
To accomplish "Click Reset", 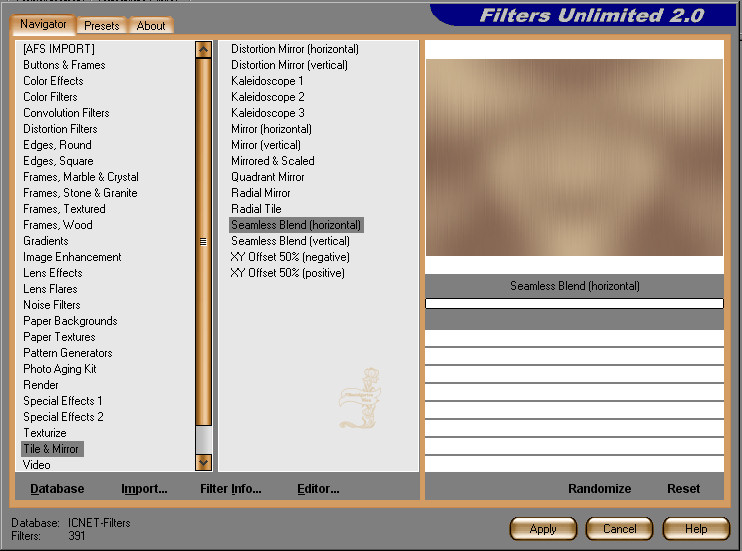I will point(683,489).
